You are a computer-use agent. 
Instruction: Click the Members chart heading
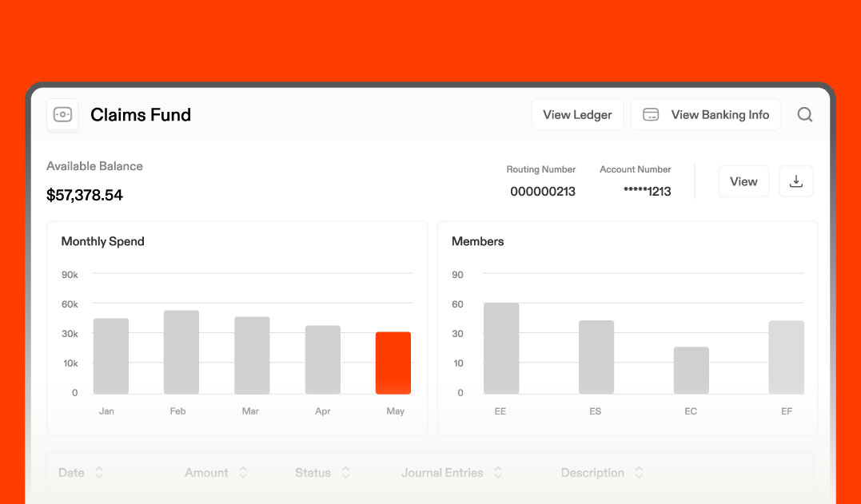(478, 241)
